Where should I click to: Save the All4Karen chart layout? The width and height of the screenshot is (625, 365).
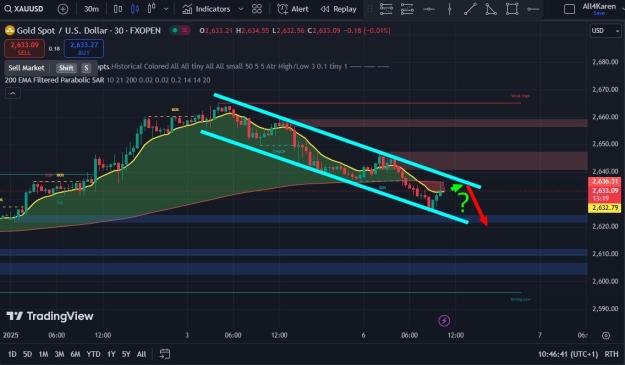pyautogui.click(x=599, y=13)
